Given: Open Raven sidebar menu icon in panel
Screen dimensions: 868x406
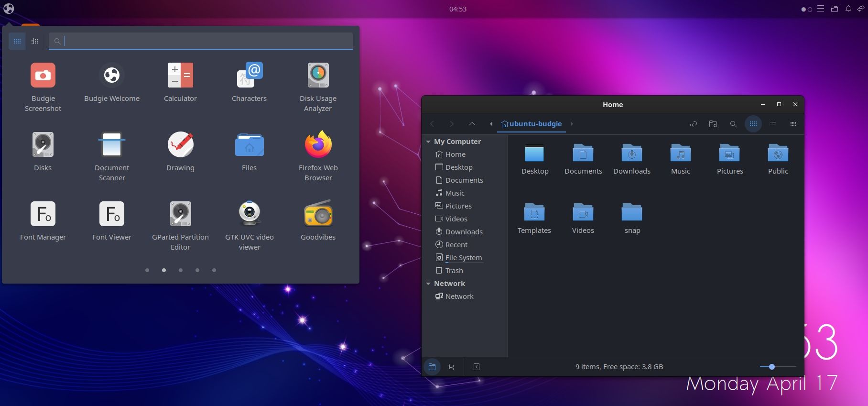Looking at the screenshot, I should 821,9.
